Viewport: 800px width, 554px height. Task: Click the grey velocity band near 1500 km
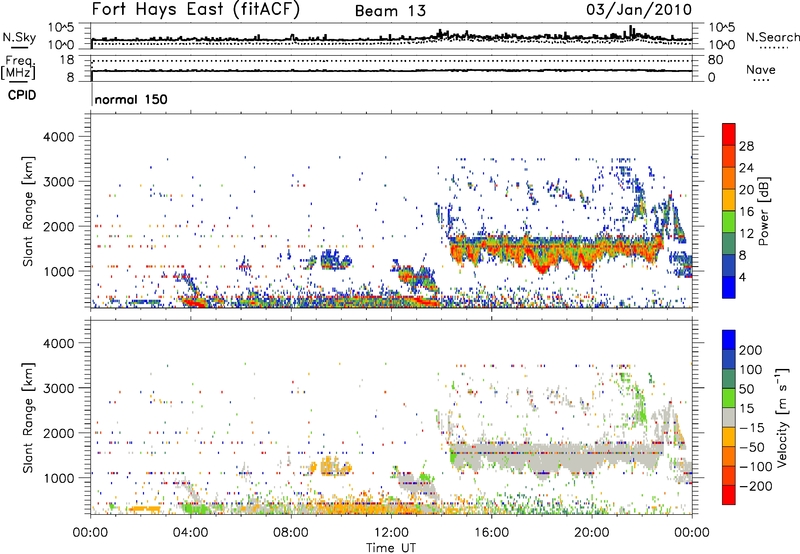pyautogui.click(x=556, y=457)
